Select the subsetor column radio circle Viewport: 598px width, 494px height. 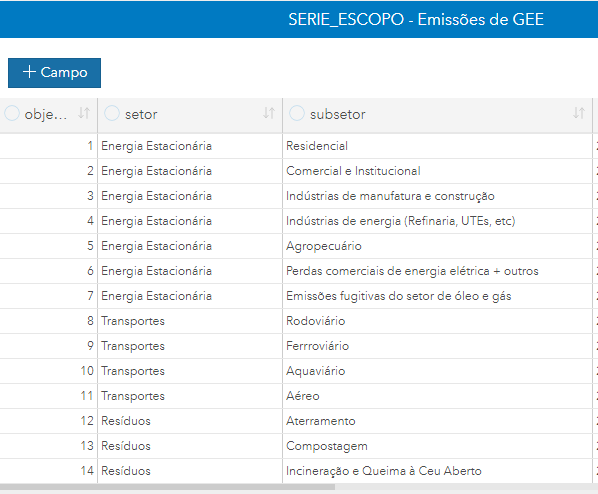[297, 113]
